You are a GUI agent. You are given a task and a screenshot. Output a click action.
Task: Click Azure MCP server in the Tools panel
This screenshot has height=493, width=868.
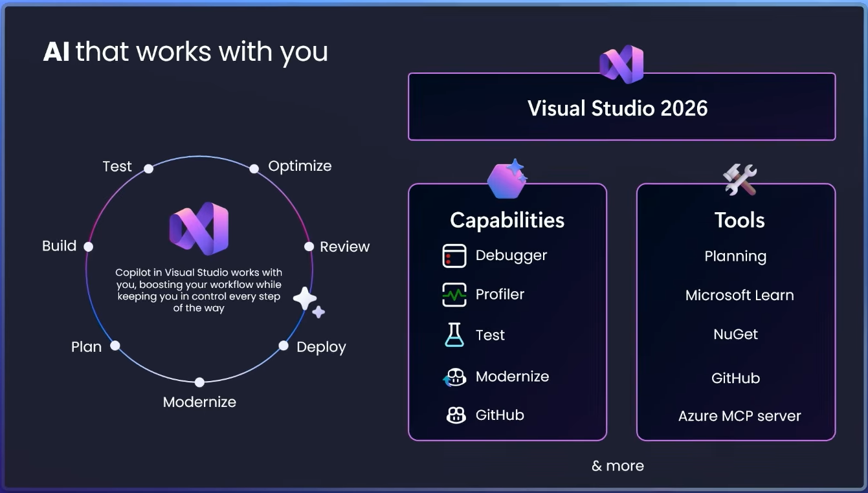pyautogui.click(x=739, y=416)
